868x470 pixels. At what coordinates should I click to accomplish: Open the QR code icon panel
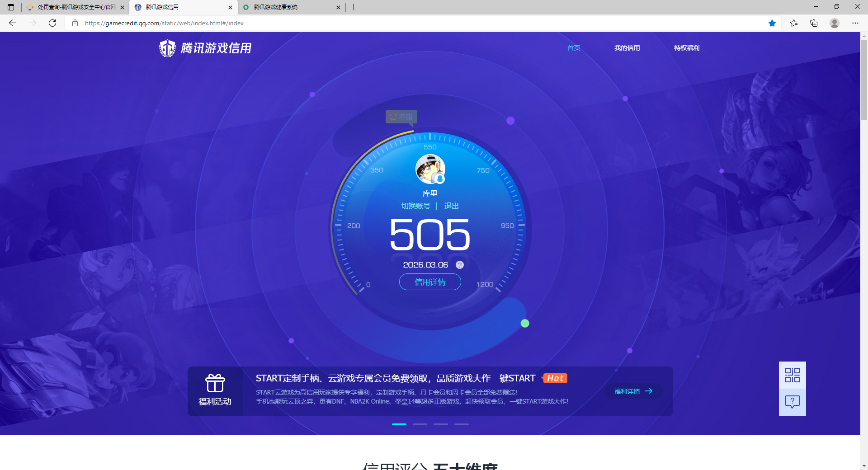[x=792, y=375]
